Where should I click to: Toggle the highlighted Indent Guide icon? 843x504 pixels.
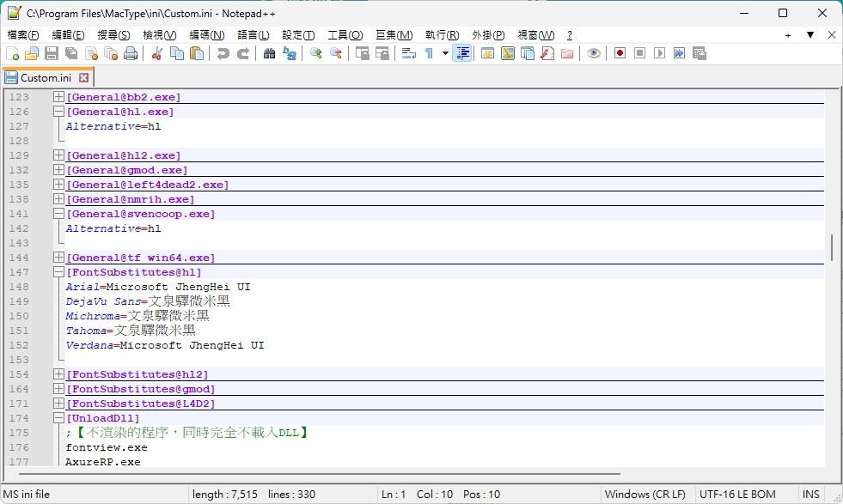click(x=461, y=53)
